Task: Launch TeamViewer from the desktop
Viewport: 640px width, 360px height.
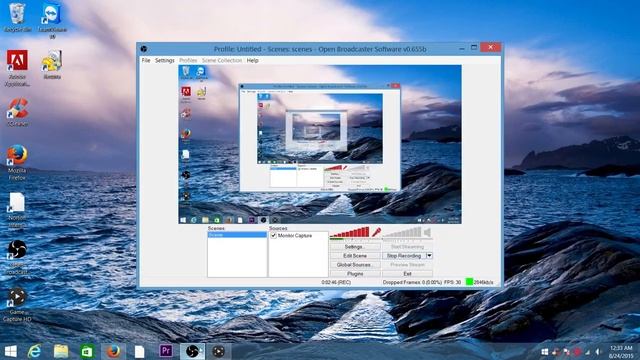Action: (x=52, y=20)
